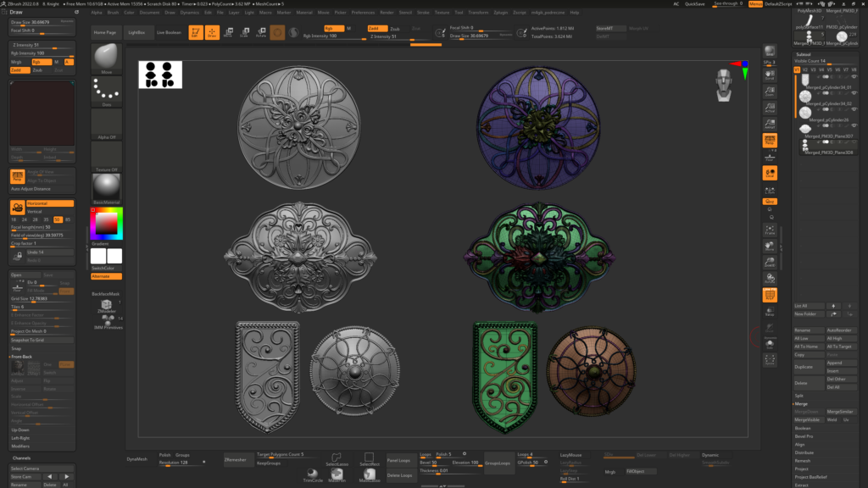Open the Move brush thumbnail
This screenshot has height=488, width=868.
tap(106, 58)
